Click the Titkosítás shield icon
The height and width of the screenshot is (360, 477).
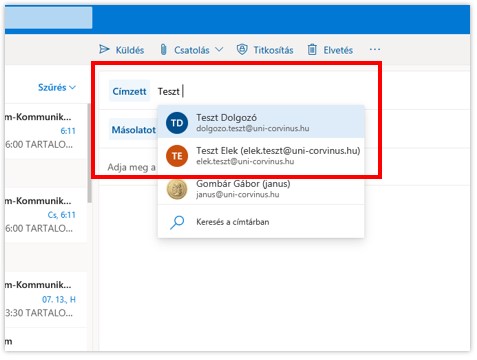(x=242, y=50)
